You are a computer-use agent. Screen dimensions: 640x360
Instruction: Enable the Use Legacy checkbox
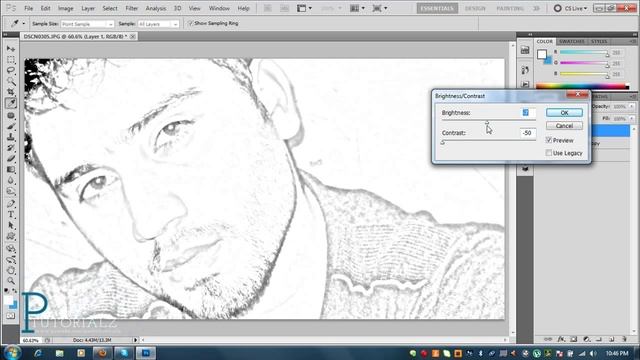point(549,153)
